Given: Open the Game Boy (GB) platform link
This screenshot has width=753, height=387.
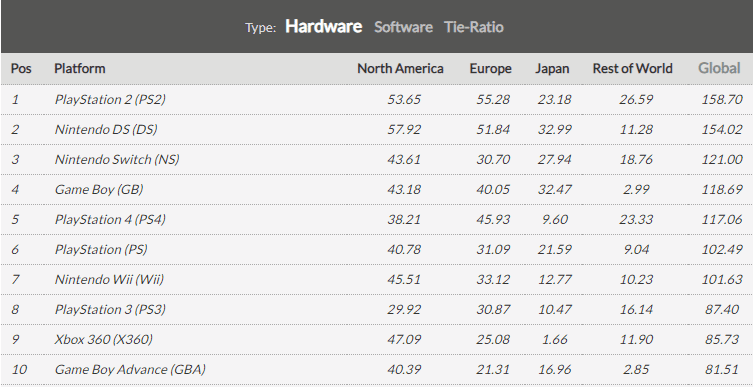Looking at the screenshot, I should (x=99, y=189).
